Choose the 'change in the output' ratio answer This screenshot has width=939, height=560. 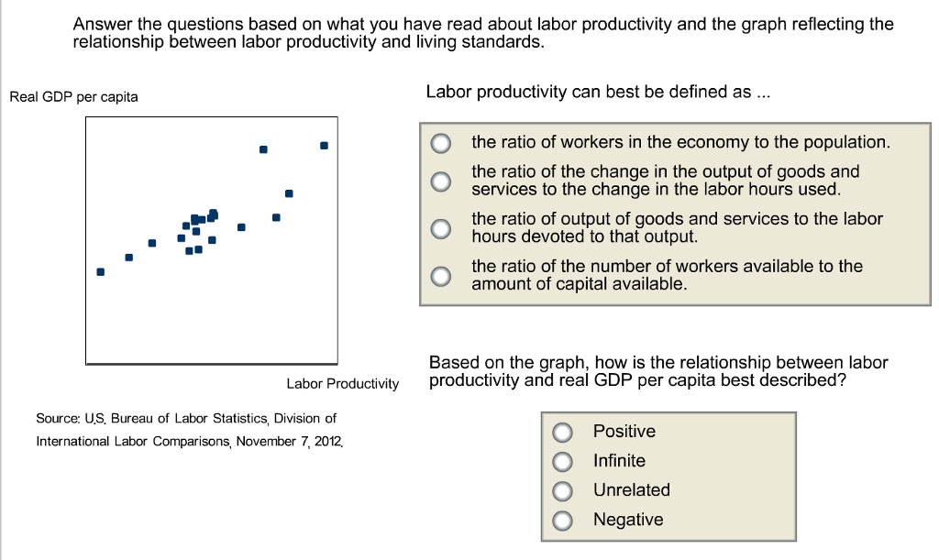pos(442,181)
